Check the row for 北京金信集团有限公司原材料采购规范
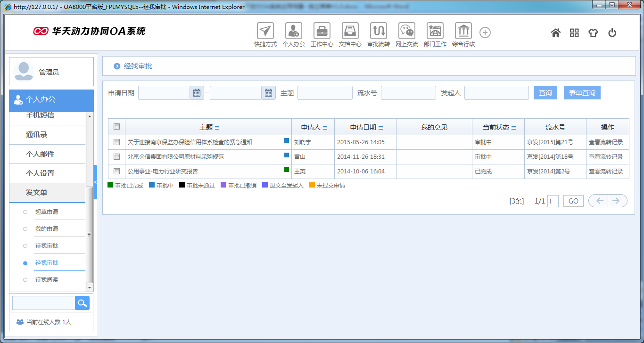 click(117, 156)
